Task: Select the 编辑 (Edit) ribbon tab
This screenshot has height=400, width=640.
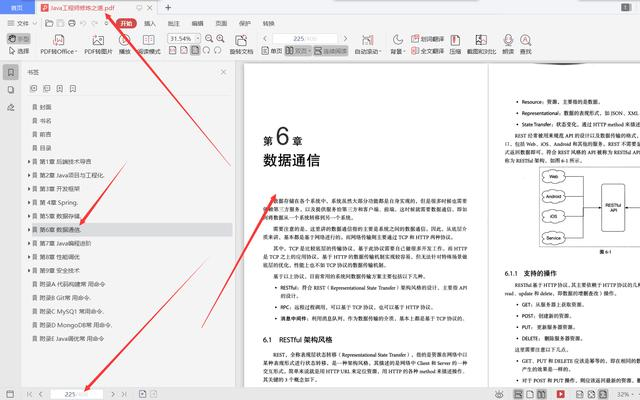Action: (x=197, y=23)
